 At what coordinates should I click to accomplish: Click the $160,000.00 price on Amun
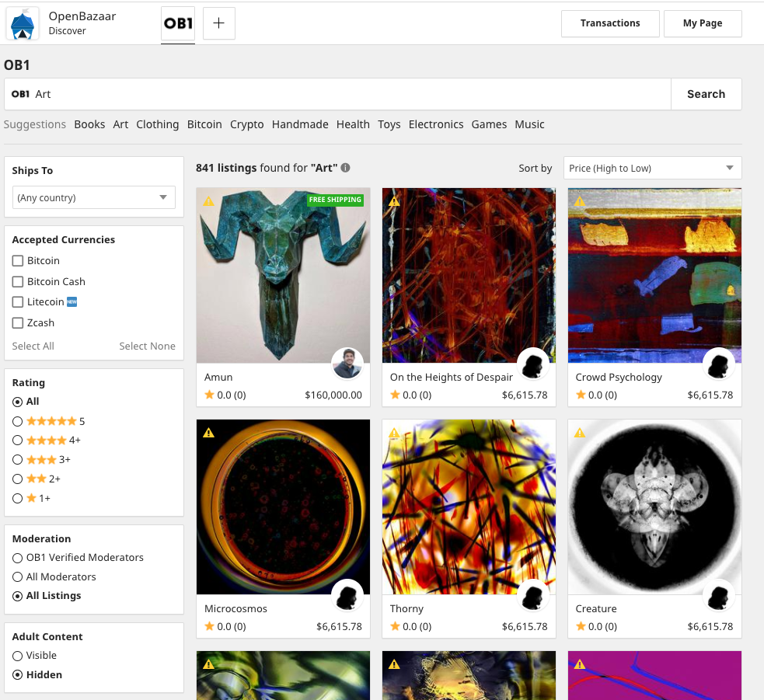[x=333, y=395]
